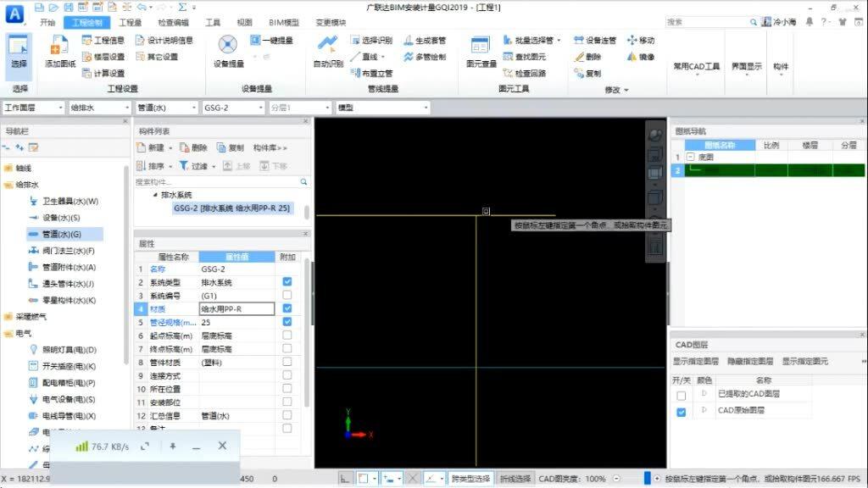868x488 pixels.
Task: Click the 镜像 mirror tool
Action: 641,57
